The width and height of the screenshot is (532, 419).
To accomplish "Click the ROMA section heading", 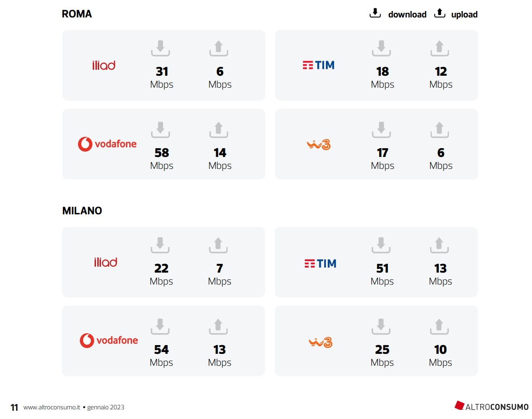I will click(x=77, y=14).
